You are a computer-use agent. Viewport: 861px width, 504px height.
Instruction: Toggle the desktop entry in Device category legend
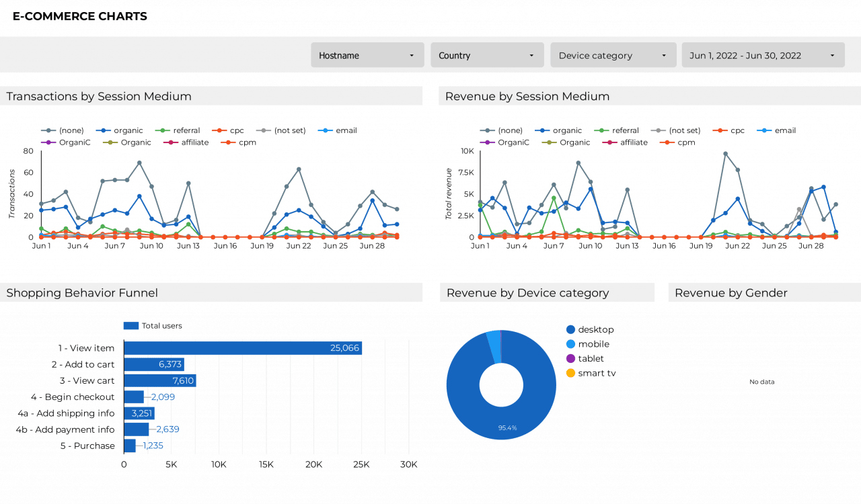click(x=571, y=329)
